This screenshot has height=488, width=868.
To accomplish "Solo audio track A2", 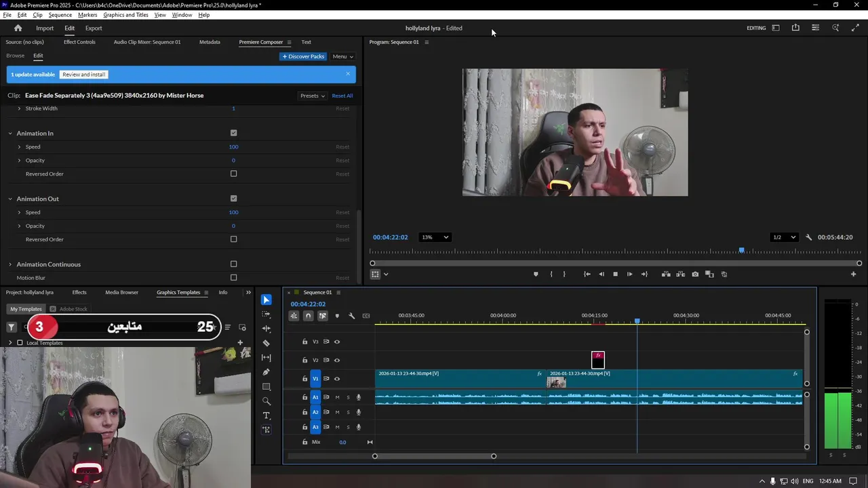I will [349, 412].
